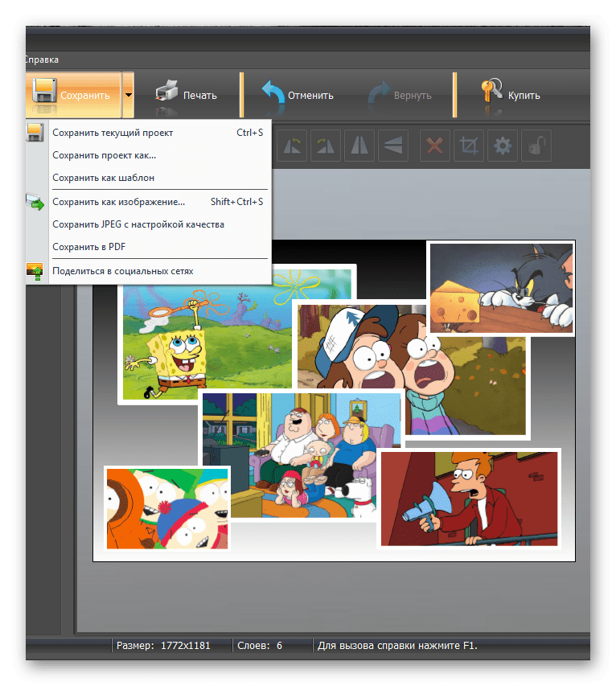
Task: Toggle the padlock lock icon
Action: point(536,146)
